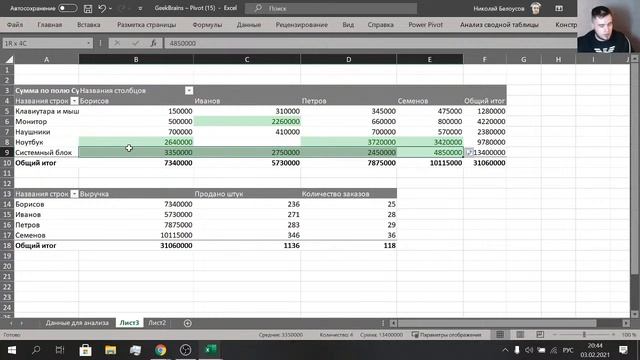Open the Формулы ribbon tab
This screenshot has height=360, width=640.
pyautogui.click(x=207, y=25)
